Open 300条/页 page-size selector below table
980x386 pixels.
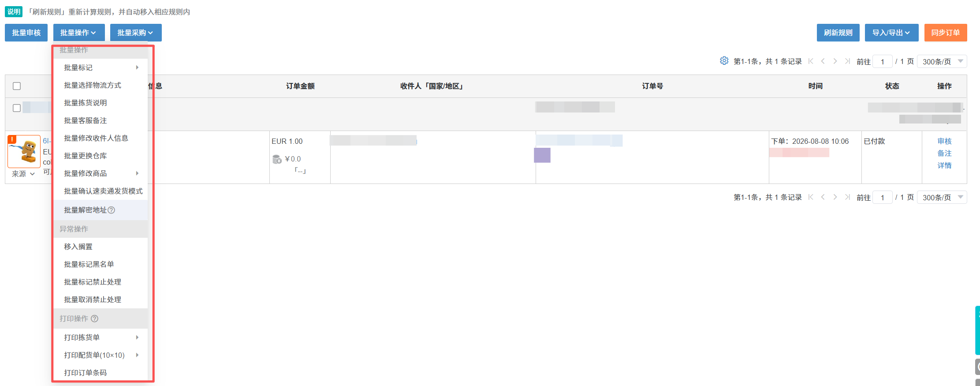[x=942, y=197]
